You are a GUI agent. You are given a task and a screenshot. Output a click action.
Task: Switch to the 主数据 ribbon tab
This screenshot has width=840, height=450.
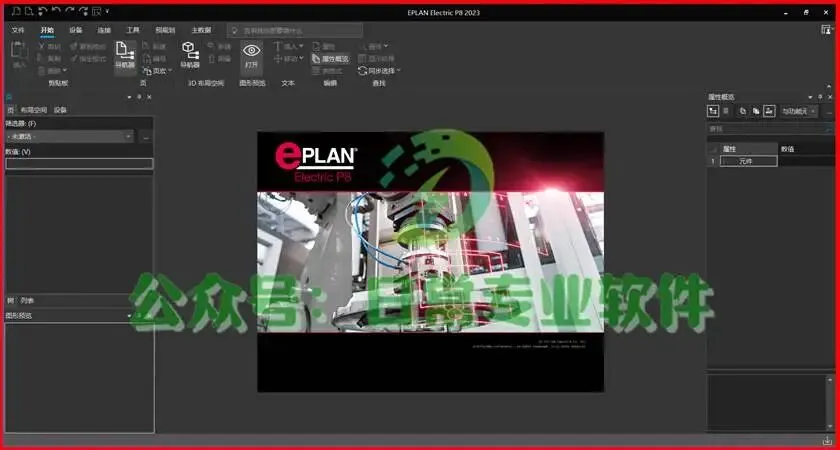pyautogui.click(x=201, y=30)
